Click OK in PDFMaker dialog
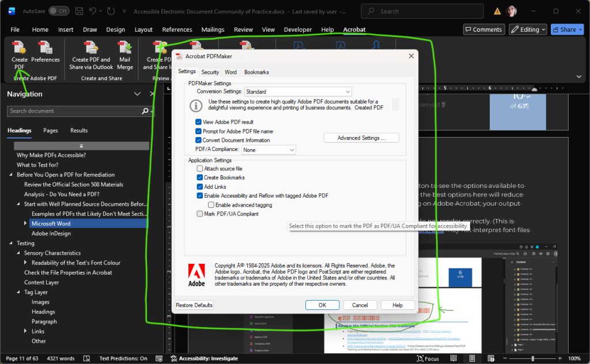Image resolution: width=590 pixels, height=364 pixels. [x=322, y=305]
